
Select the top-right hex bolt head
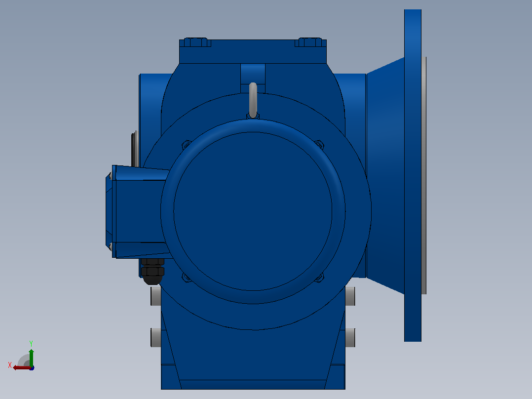[x=310, y=42]
